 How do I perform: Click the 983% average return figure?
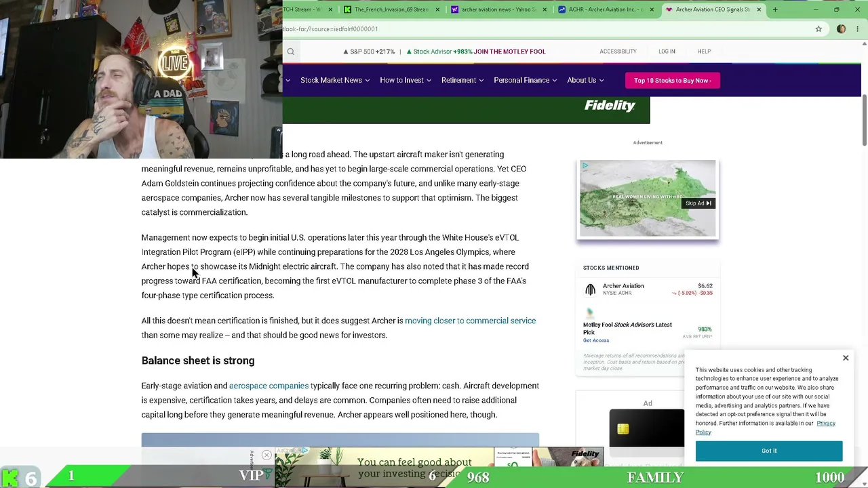coord(705,329)
